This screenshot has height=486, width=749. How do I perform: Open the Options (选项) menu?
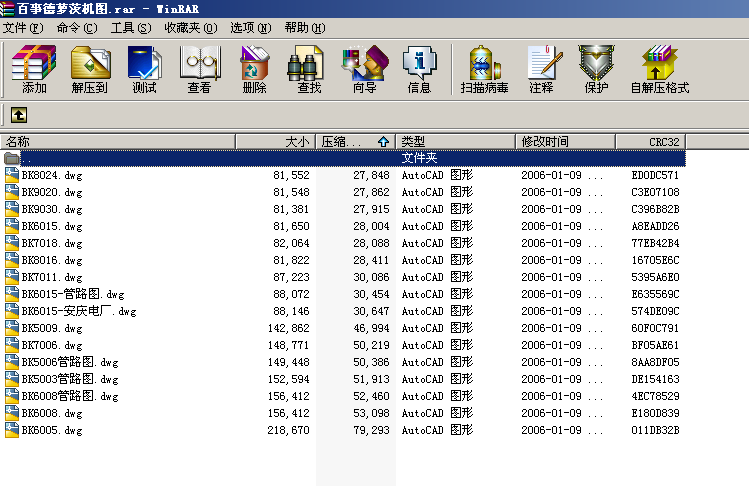[251, 28]
